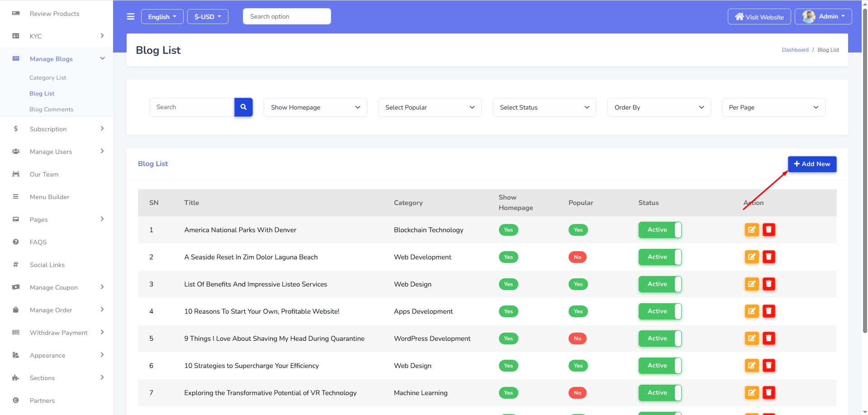Edit 9 Things I Love About Shaving blog
This screenshot has width=868, height=415.
pyautogui.click(x=752, y=339)
